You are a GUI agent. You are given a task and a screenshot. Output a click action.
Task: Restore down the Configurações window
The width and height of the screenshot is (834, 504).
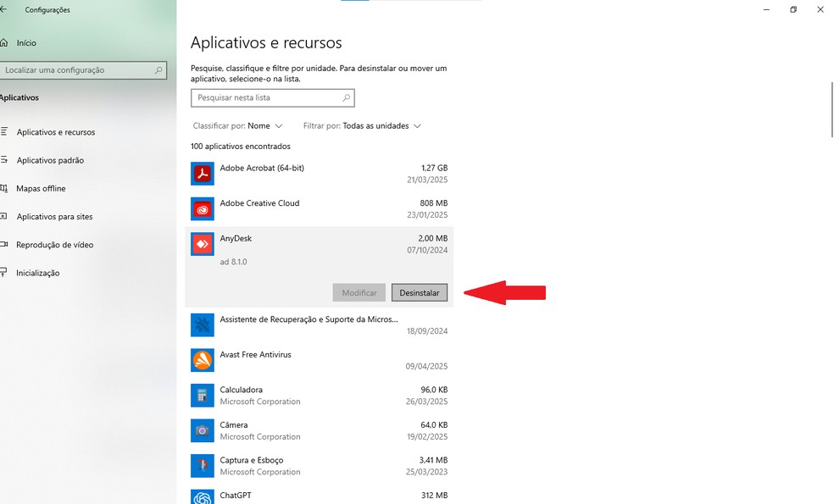pyautogui.click(x=793, y=9)
